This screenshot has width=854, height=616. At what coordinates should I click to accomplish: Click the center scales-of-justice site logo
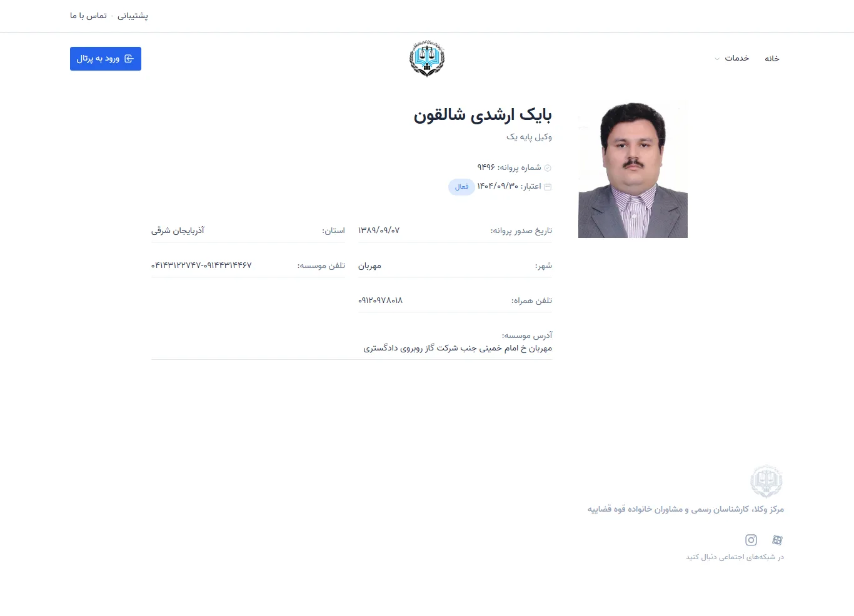click(427, 59)
